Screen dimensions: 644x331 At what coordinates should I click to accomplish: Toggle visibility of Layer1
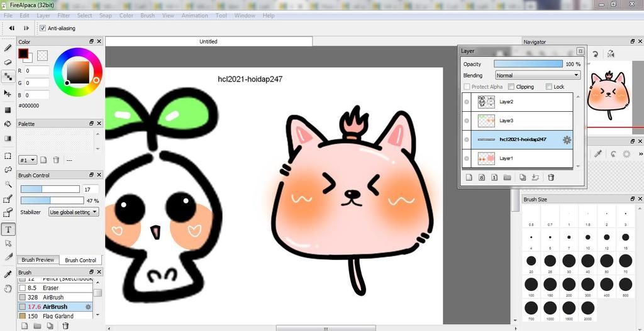[x=467, y=158]
